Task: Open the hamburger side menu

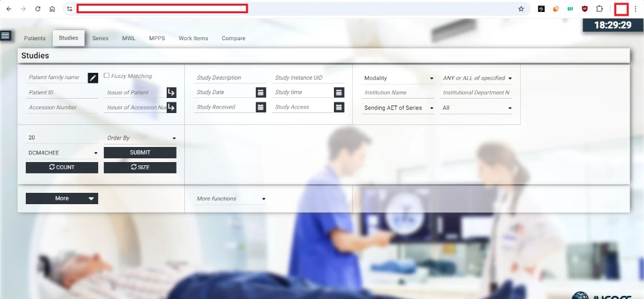Action: point(6,36)
